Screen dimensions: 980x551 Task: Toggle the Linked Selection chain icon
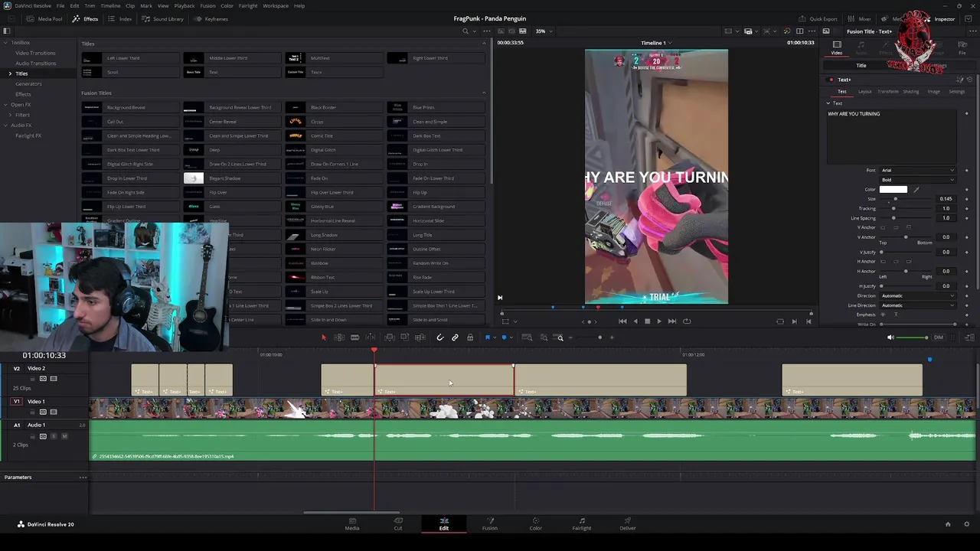tap(455, 337)
